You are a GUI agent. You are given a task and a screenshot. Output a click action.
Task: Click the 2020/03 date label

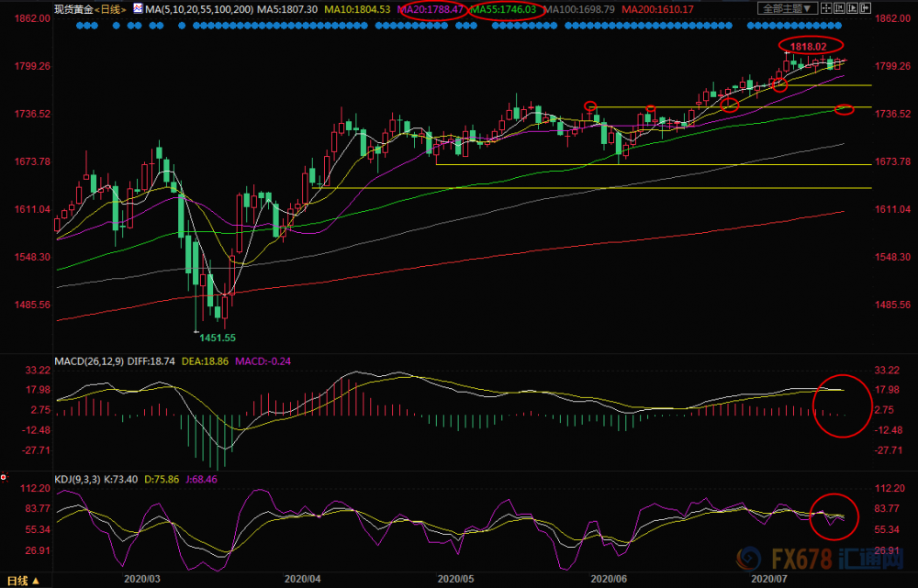141,579
